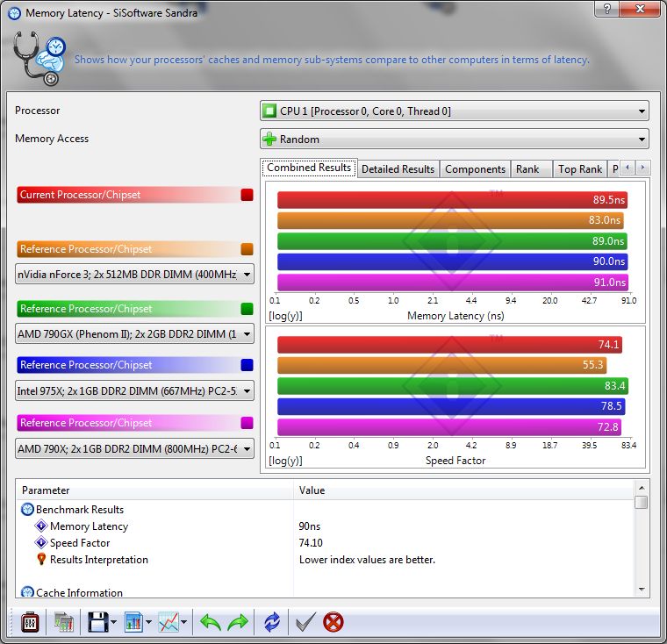Click the red cancel X icon
This screenshot has width=667, height=644.
tap(333, 622)
